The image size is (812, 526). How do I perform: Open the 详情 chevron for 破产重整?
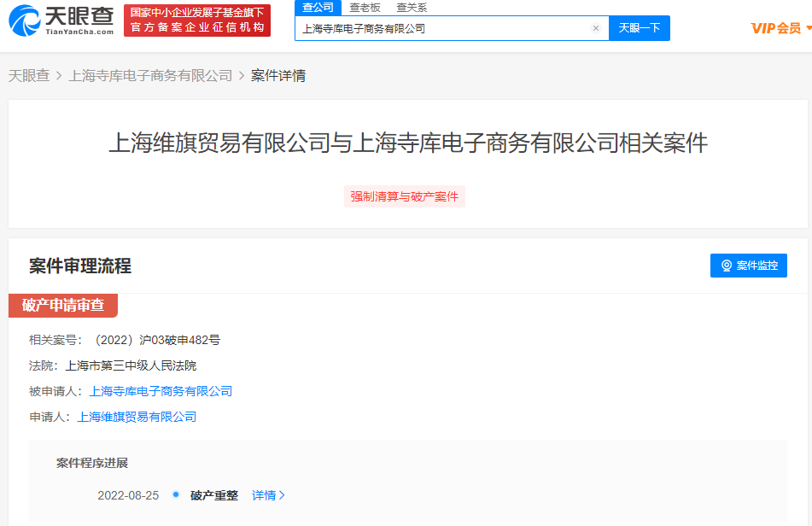click(283, 495)
